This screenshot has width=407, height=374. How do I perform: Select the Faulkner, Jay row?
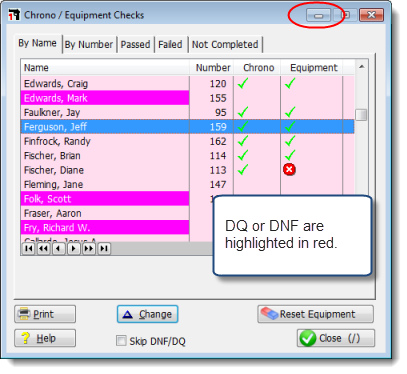click(x=187, y=112)
